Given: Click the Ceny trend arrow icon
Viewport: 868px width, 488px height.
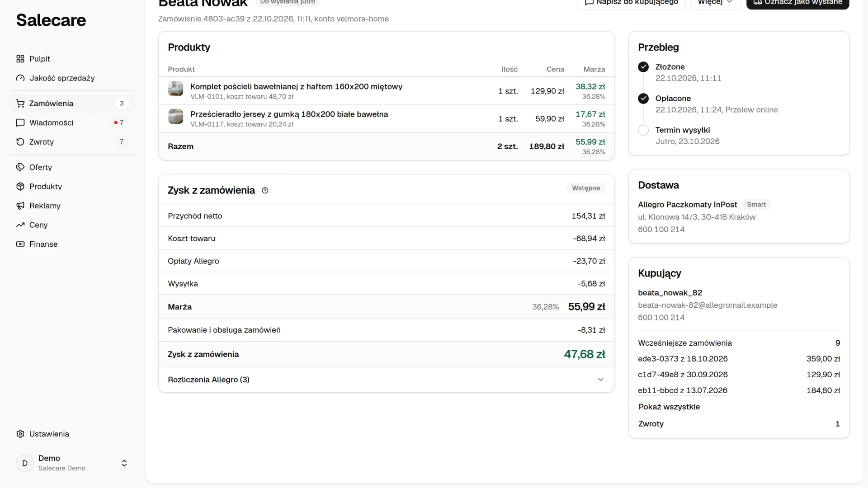Looking at the screenshot, I should (20, 225).
